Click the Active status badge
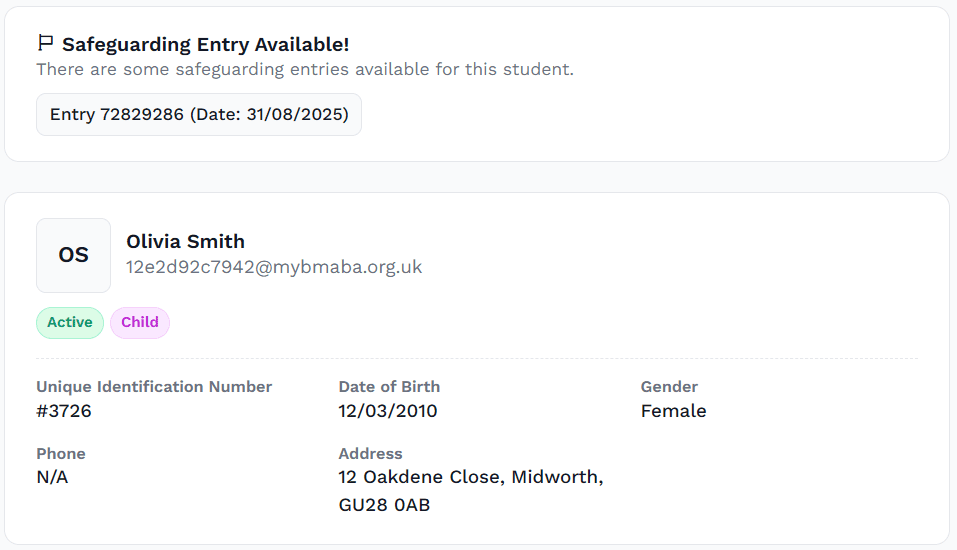957x550 pixels. point(70,322)
